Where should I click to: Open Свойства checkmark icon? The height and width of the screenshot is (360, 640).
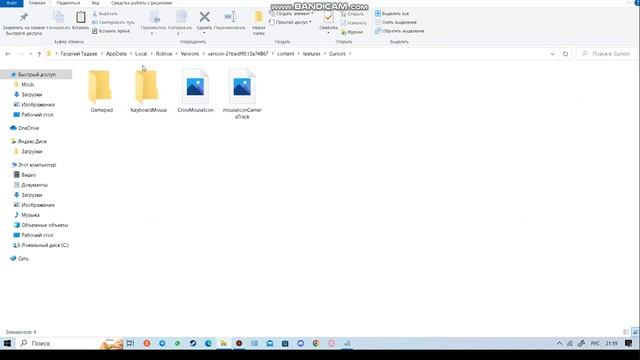329,18
